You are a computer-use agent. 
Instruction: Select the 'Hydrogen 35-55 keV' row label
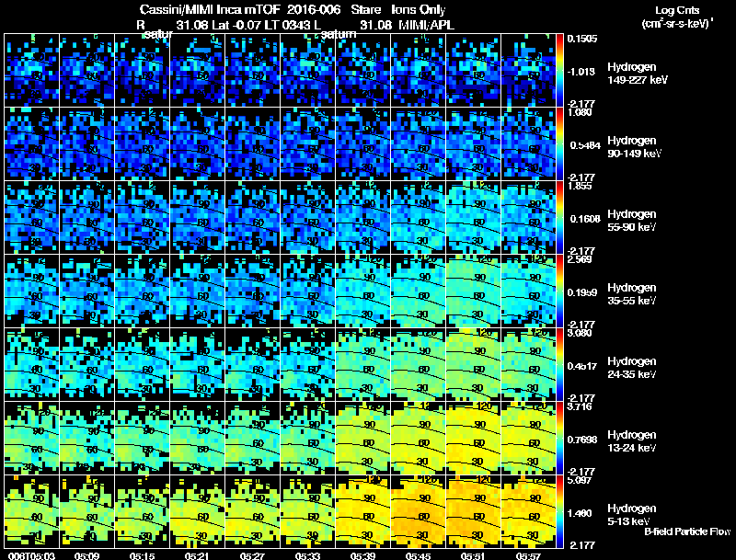coord(632,294)
